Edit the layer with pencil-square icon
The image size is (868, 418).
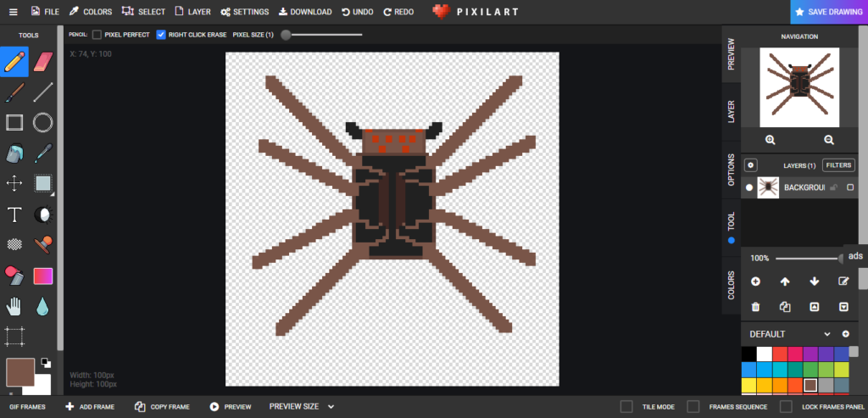coord(843,281)
